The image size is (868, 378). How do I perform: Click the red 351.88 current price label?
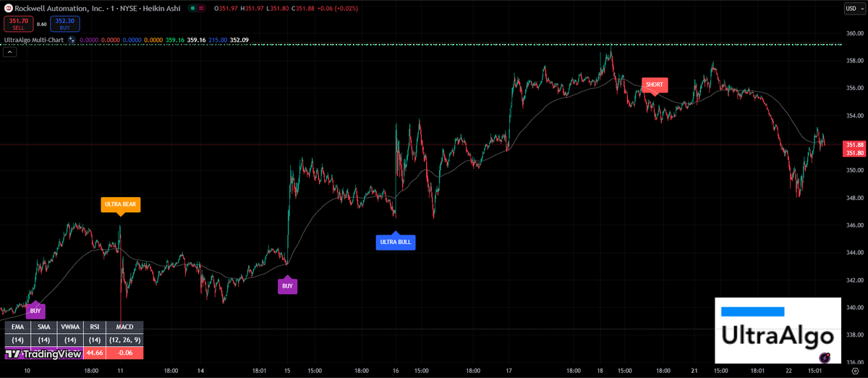pyautogui.click(x=854, y=145)
